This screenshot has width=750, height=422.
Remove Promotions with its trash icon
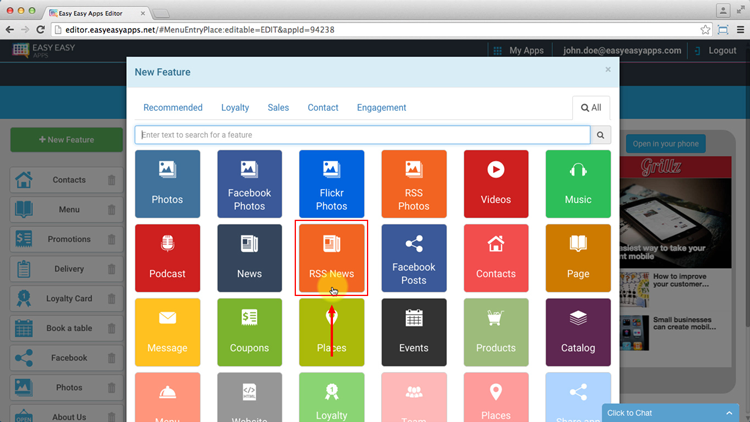click(x=111, y=239)
